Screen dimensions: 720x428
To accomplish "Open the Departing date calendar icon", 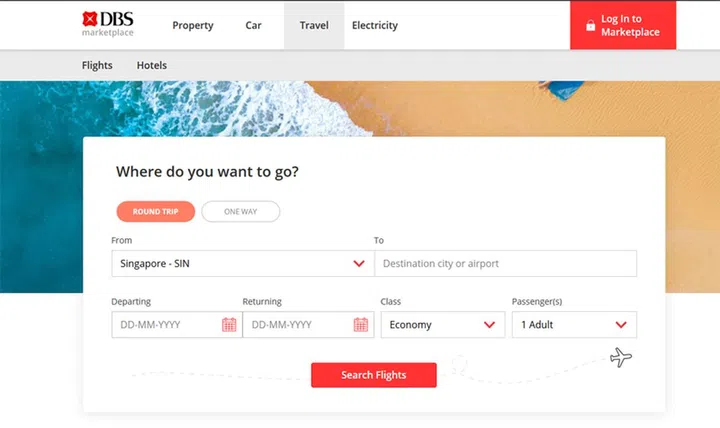I will [x=229, y=325].
